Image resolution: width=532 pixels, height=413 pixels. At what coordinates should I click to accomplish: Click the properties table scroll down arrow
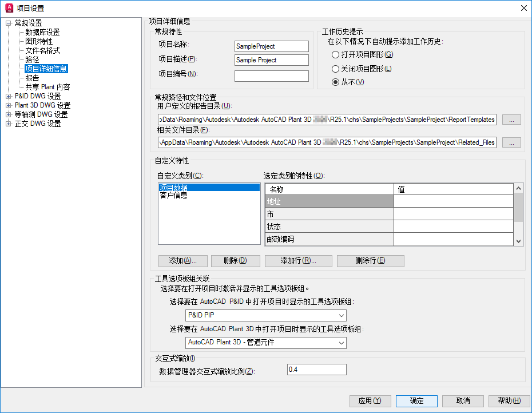tap(518, 241)
